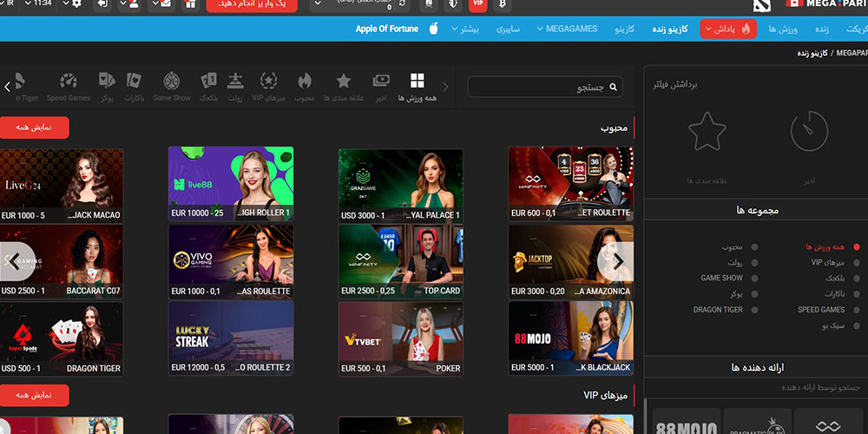Open the 'کازینو' casino tab
Screen dimensions: 868x434
pyautogui.click(x=624, y=29)
